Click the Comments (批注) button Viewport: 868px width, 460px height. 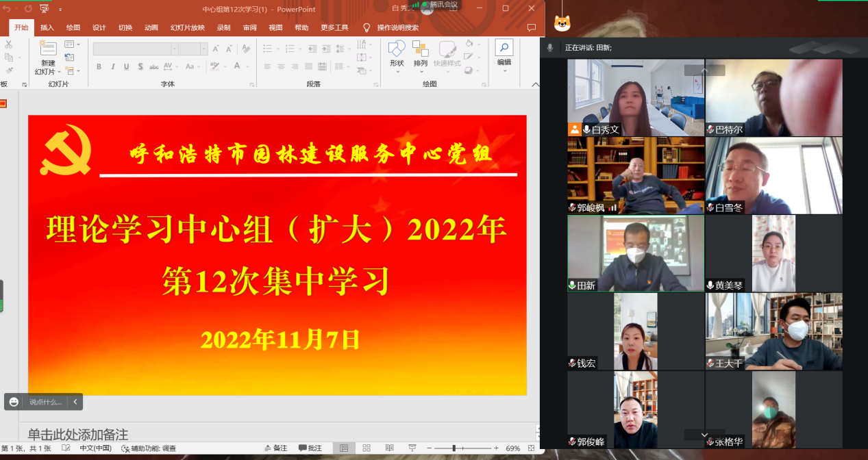click(310, 448)
